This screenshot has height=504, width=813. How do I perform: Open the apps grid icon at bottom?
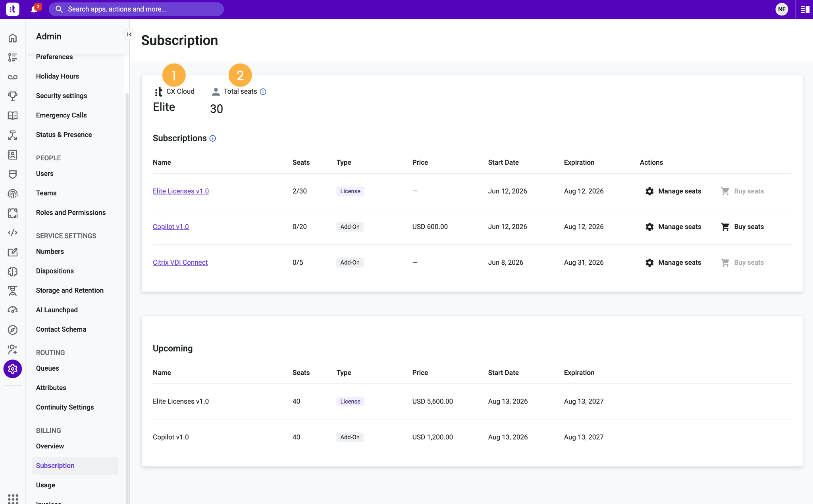[x=13, y=498]
